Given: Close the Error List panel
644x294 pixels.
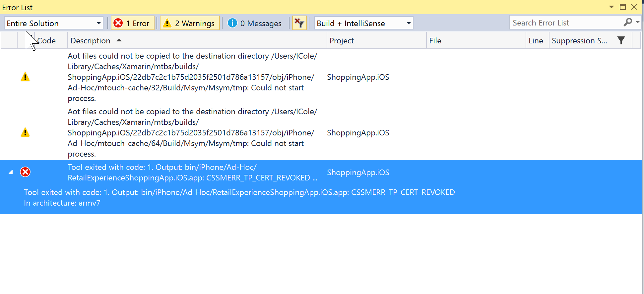Looking at the screenshot, I should coord(634,7).
